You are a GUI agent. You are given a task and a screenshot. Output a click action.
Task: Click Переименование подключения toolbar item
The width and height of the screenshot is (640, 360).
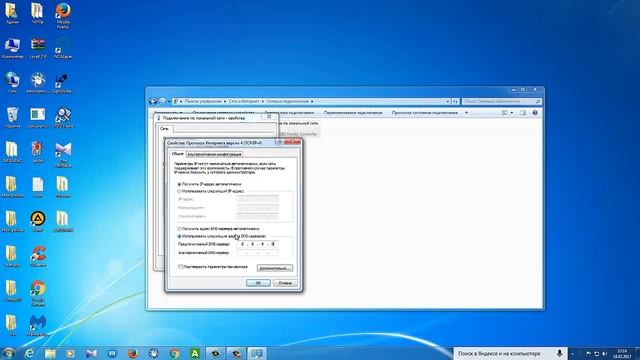tap(353, 113)
